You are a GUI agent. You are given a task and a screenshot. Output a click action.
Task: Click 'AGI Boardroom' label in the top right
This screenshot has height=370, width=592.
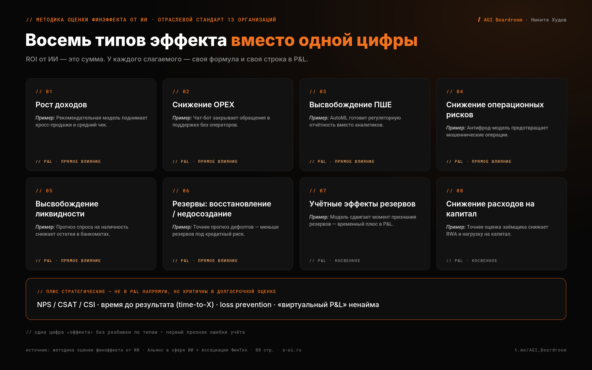[x=503, y=20]
